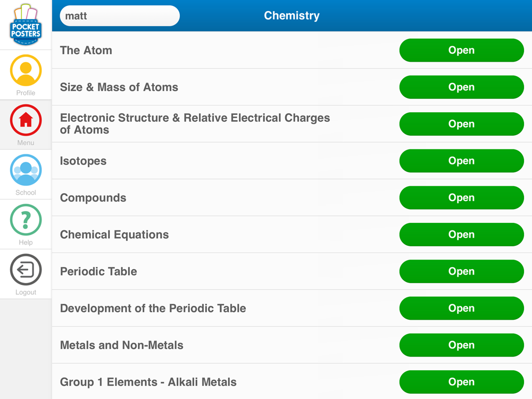Open the Compounds poster
532x399 pixels.
(x=461, y=198)
